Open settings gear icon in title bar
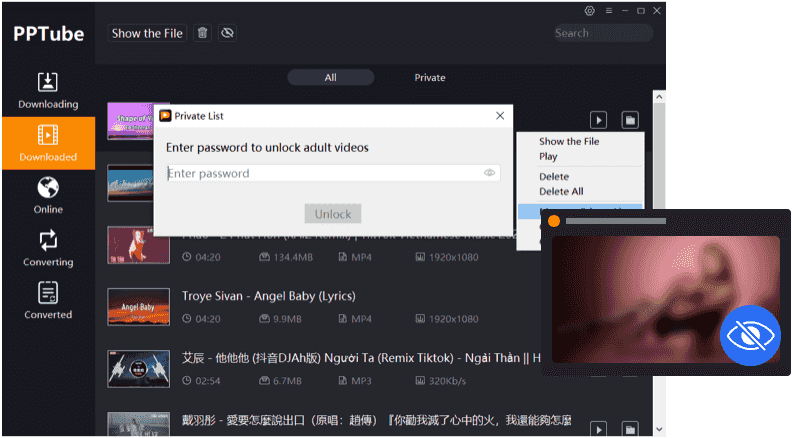 coord(589,11)
